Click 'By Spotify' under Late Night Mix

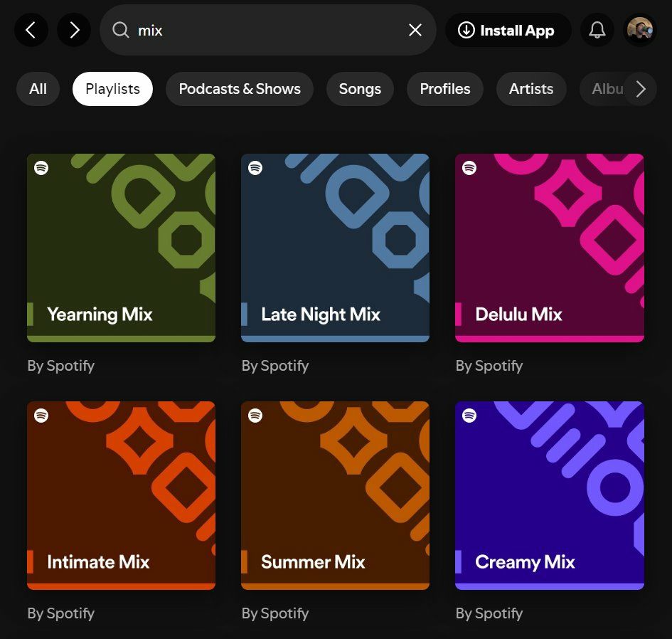point(275,366)
